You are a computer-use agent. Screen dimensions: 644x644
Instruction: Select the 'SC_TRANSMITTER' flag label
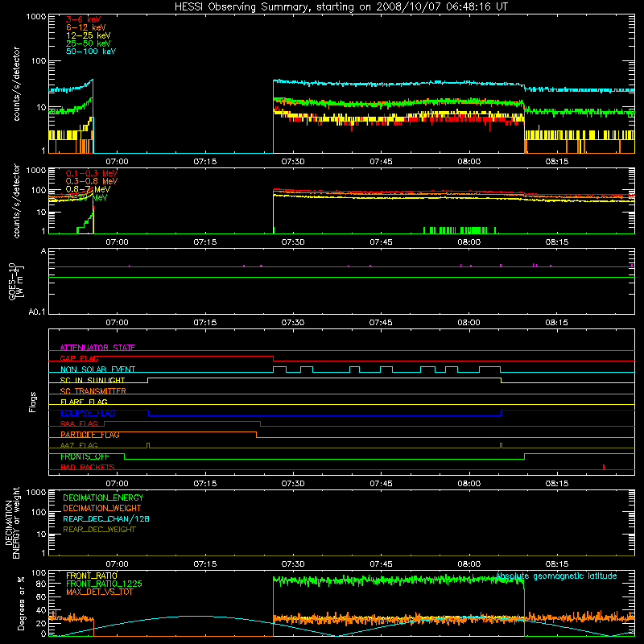93,391
